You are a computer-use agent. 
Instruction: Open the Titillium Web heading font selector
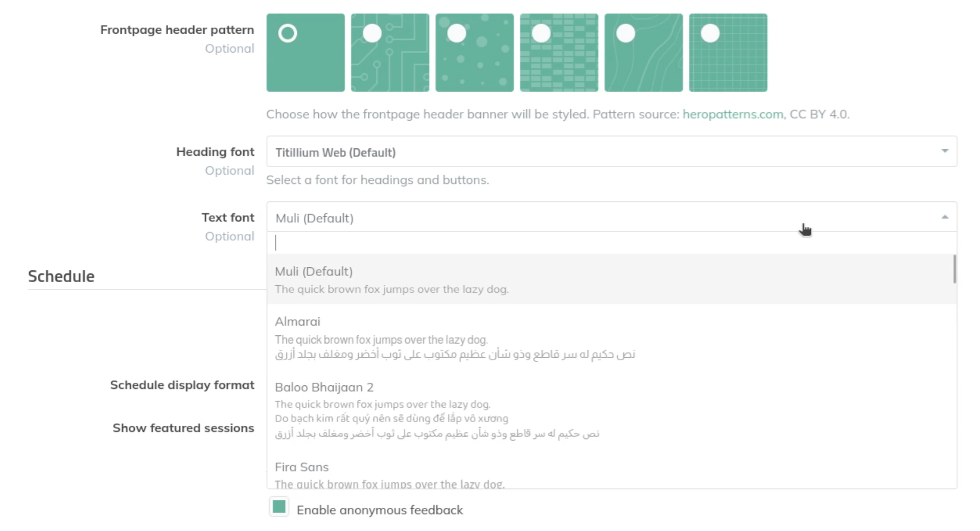(x=612, y=151)
